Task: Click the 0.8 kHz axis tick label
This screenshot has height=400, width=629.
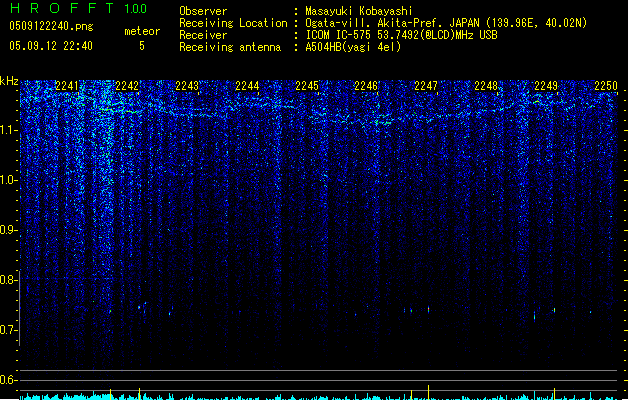Action: (x=8, y=280)
